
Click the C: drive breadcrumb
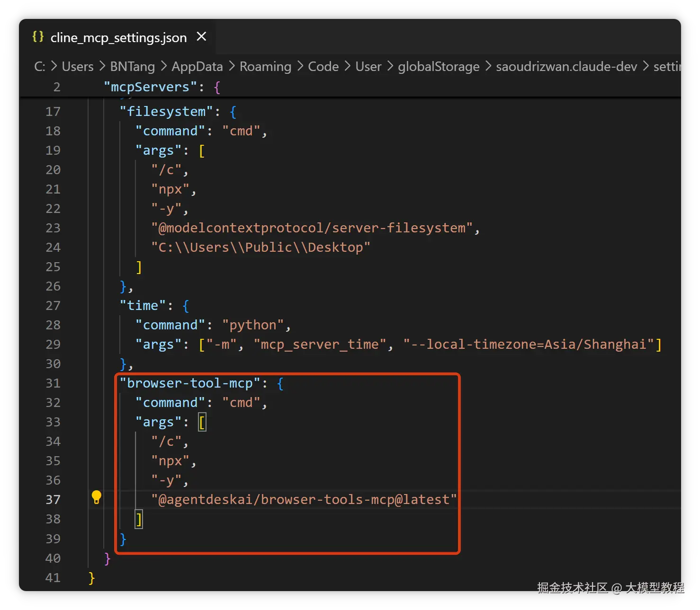pyautogui.click(x=40, y=67)
